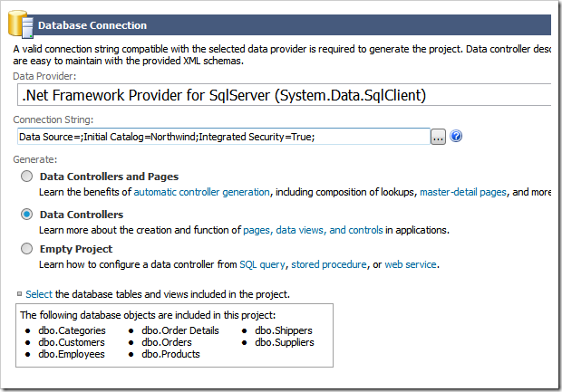The height and width of the screenshot is (392, 562).
Task: Click dbo.Shippers list entry
Action: pos(284,330)
